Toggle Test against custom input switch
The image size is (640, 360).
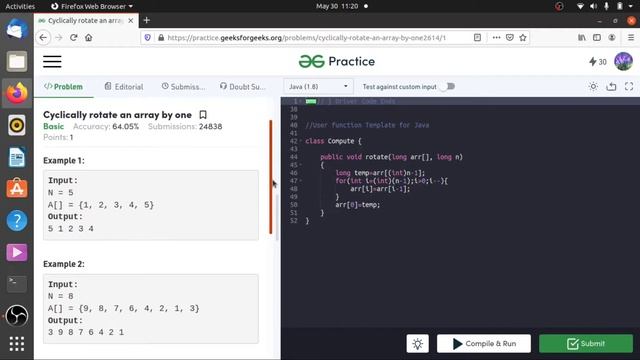[448, 87]
